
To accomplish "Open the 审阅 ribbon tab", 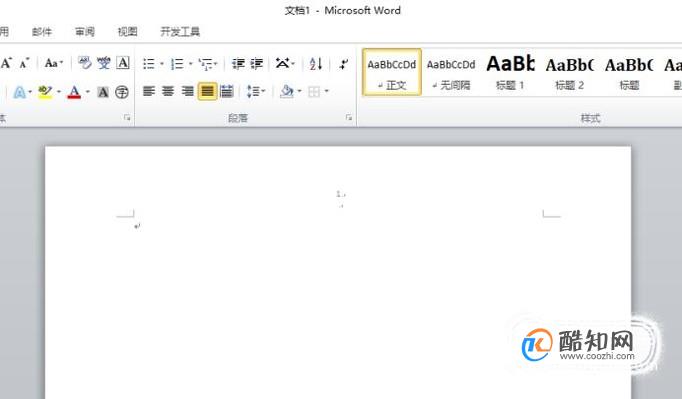I will (x=84, y=32).
